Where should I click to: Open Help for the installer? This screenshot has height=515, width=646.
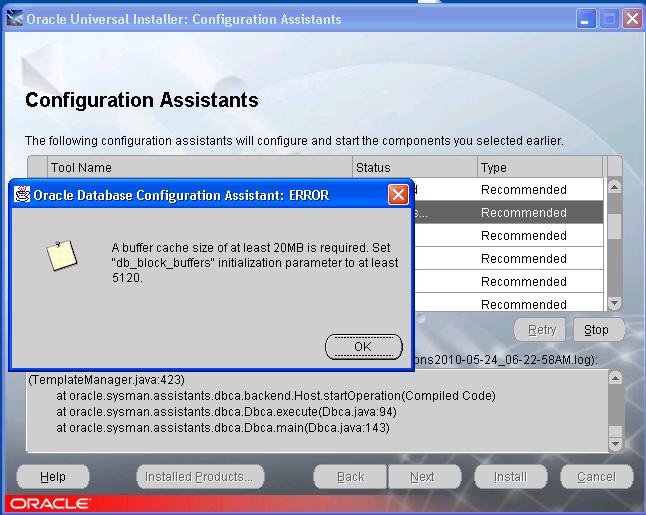[53, 477]
